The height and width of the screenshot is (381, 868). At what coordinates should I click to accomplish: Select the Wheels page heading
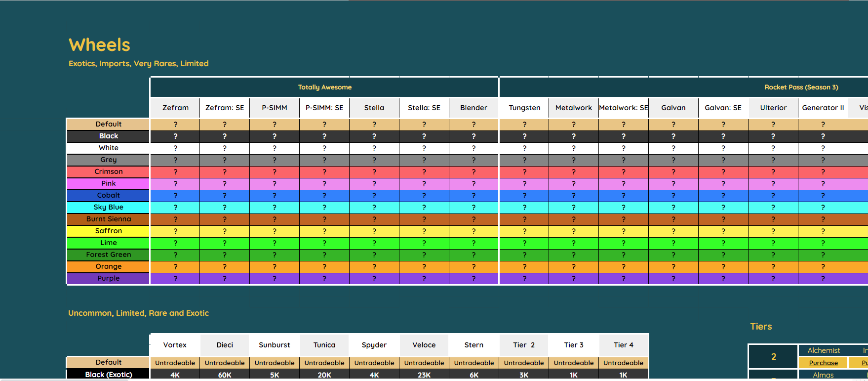(x=99, y=45)
